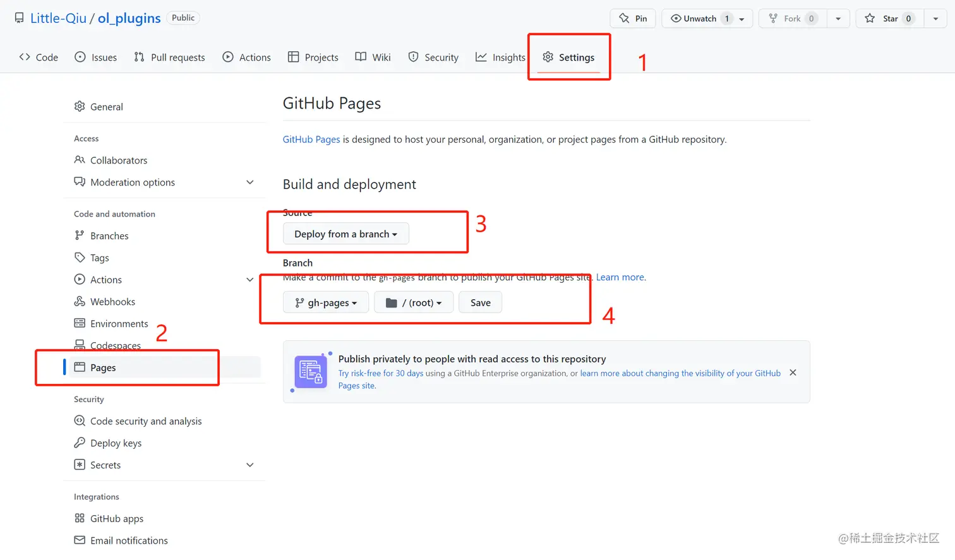Click the Environments server icon
Screen dimensions: 955x560
tap(80, 323)
